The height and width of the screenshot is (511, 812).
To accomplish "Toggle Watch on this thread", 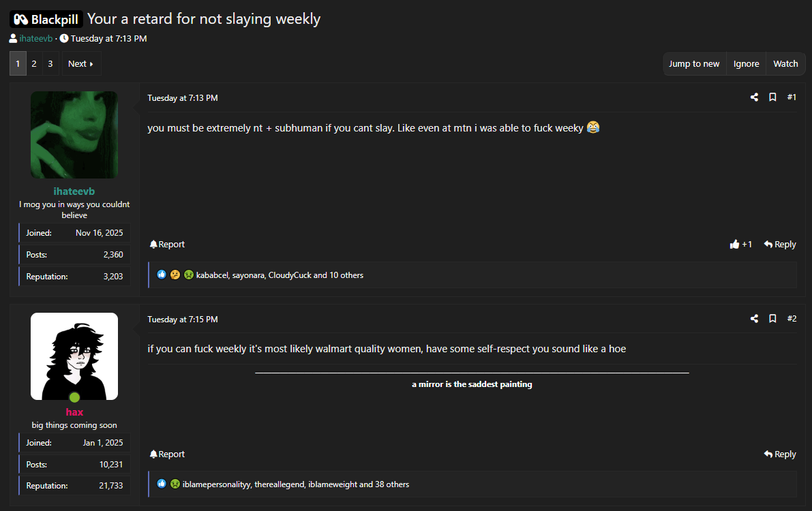I will pos(785,64).
